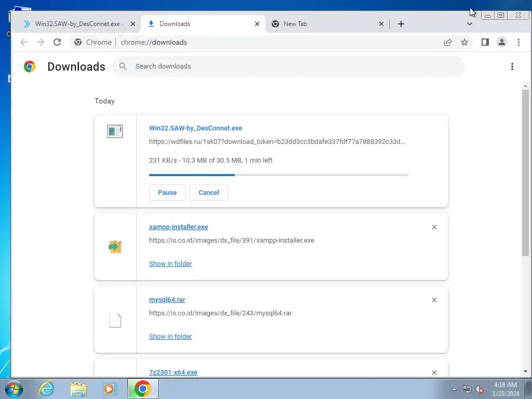This screenshot has height=399, width=532.
Task: Click the Chrome logo beside Downloads title
Action: point(30,66)
